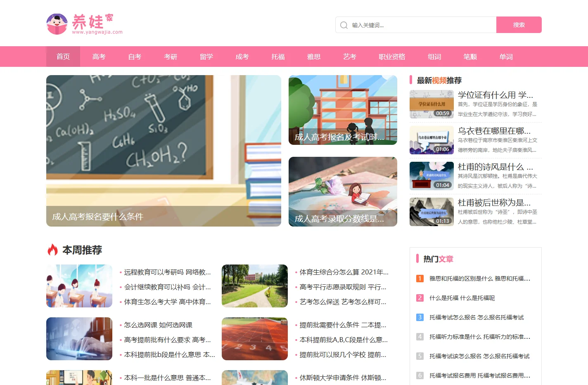The width and height of the screenshot is (588, 385).
Task: Go to the 组词 section
Action: pyautogui.click(x=434, y=57)
